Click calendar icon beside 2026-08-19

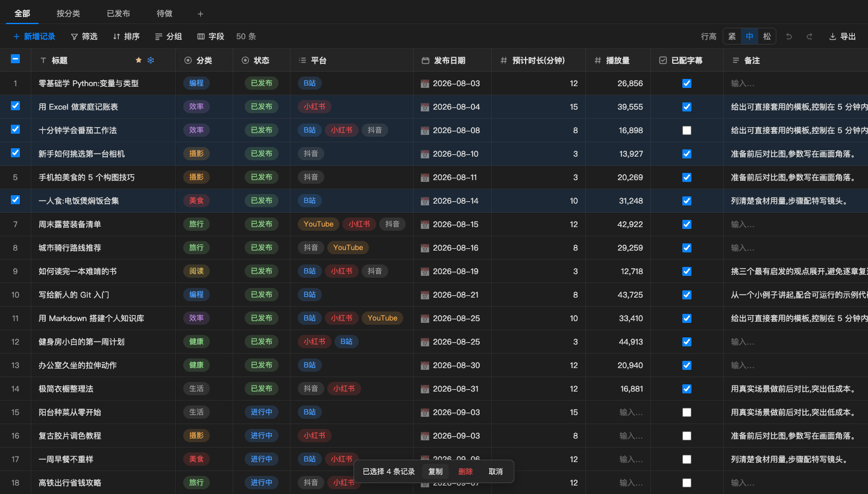[x=425, y=272]
